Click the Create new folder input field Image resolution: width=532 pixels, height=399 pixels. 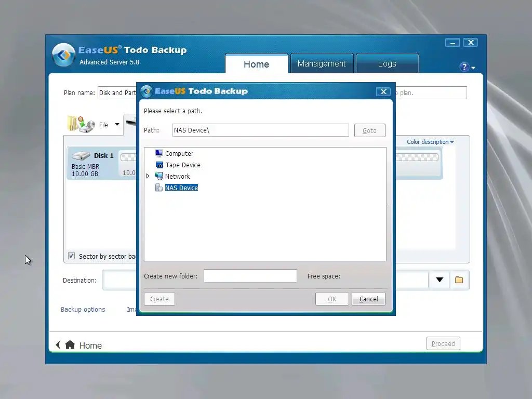(x=250, y=276)
